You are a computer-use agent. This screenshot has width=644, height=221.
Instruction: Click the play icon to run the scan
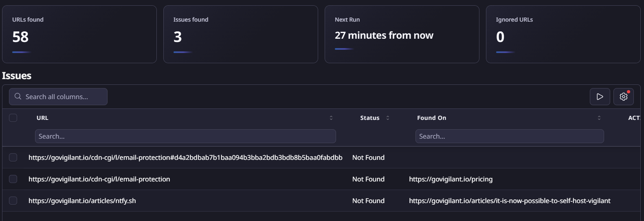click(600, 97)
